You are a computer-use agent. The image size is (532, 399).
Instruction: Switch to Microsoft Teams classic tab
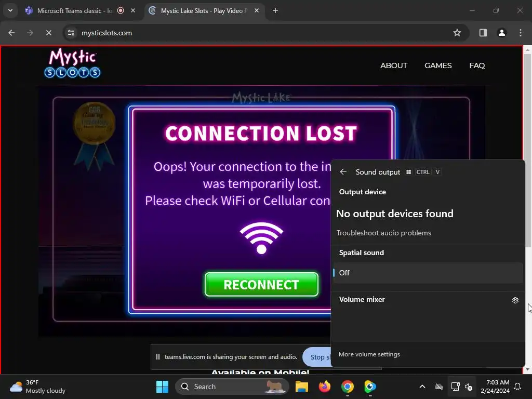coord(75,11)
